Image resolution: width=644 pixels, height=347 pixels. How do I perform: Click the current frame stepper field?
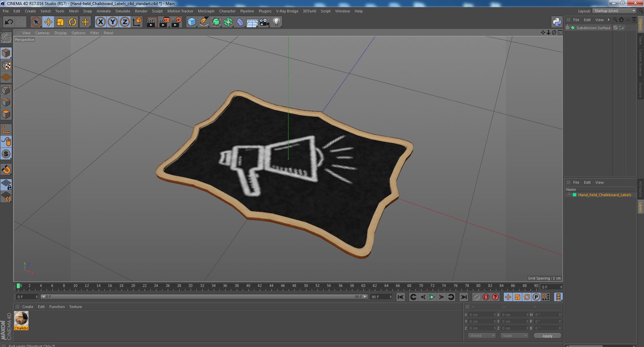click(x=551, y=287)
